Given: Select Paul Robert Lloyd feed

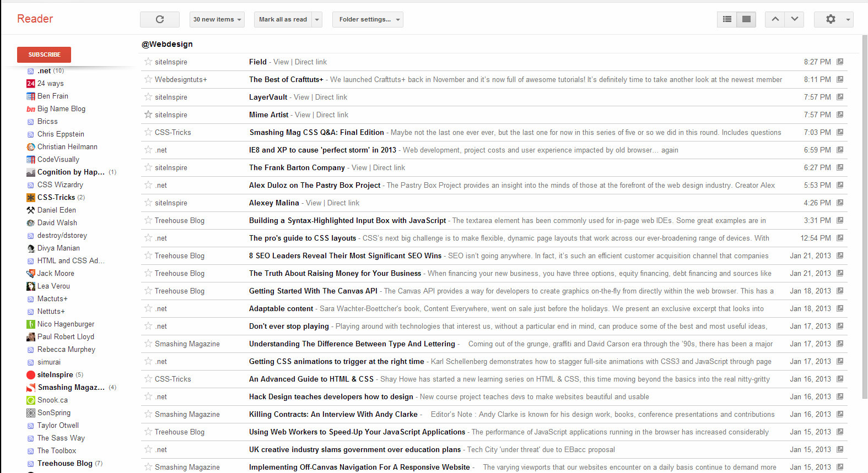Looking at the screenshot, I should [66, 336].
